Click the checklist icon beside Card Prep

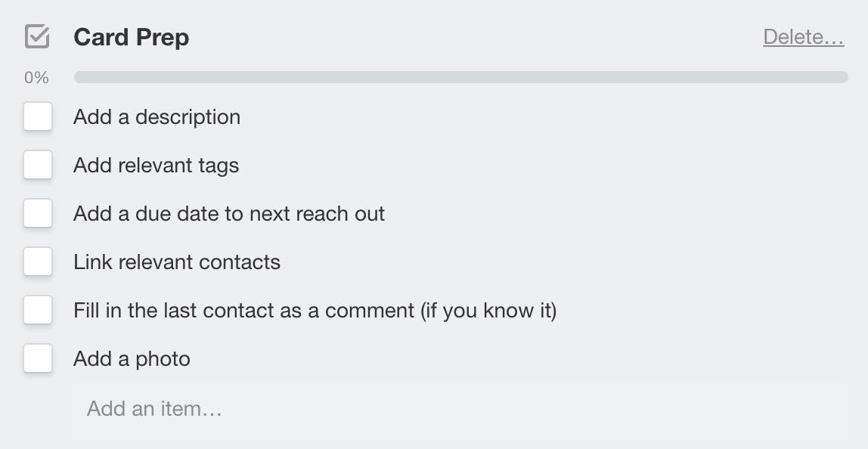click(x=37, y=37)
